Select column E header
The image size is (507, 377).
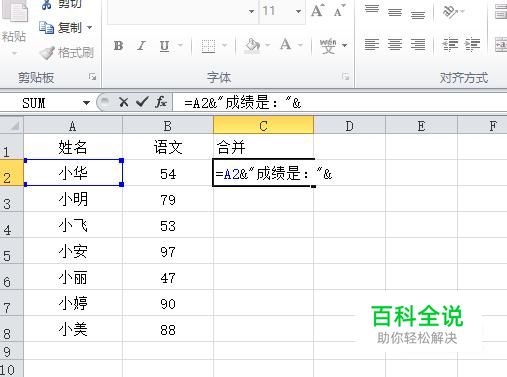(421, 126)
